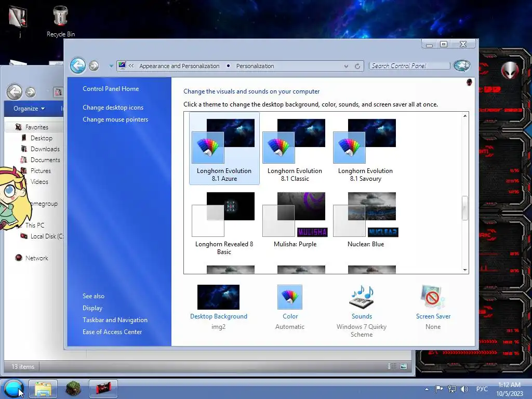The width and height of the screenshot is (532, 399).
Task: Open the volume speaker tray icon
Action: coord(464,389)
